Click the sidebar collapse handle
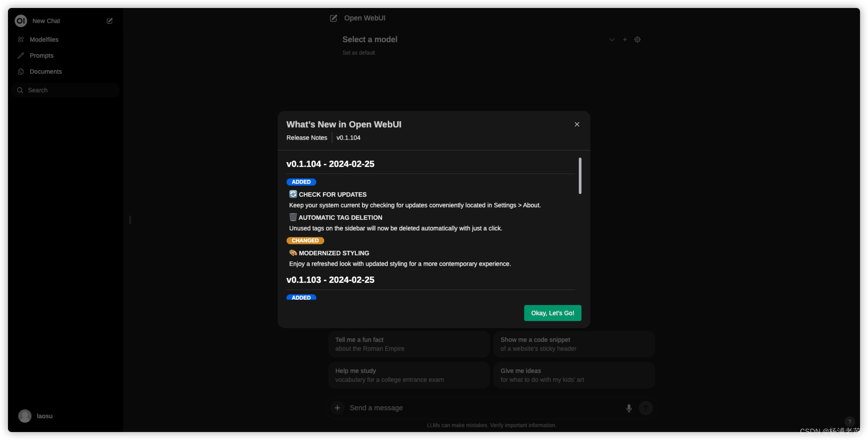Screen dimensions: 868x440 pyautogui.click(x=130, y=220)
